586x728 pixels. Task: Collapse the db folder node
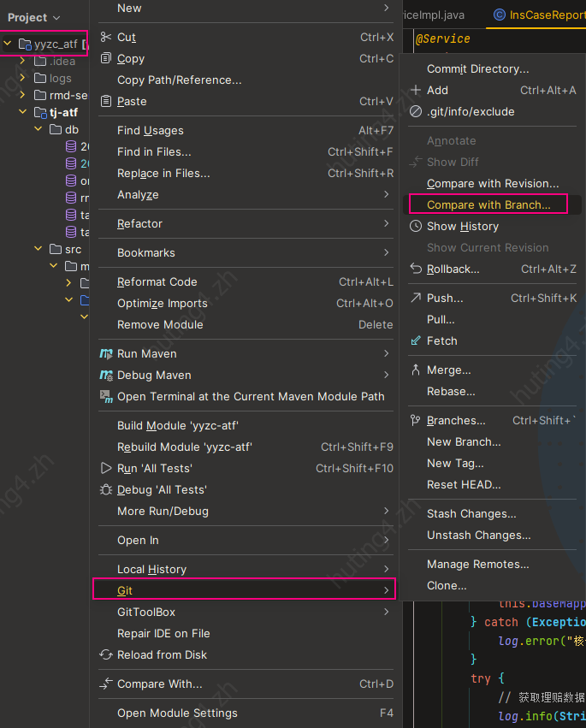point(38,129)
